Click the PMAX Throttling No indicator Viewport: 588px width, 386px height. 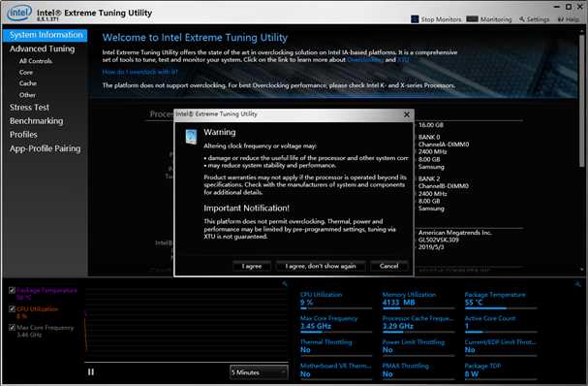pyautogui.click(x=418, y=370)
